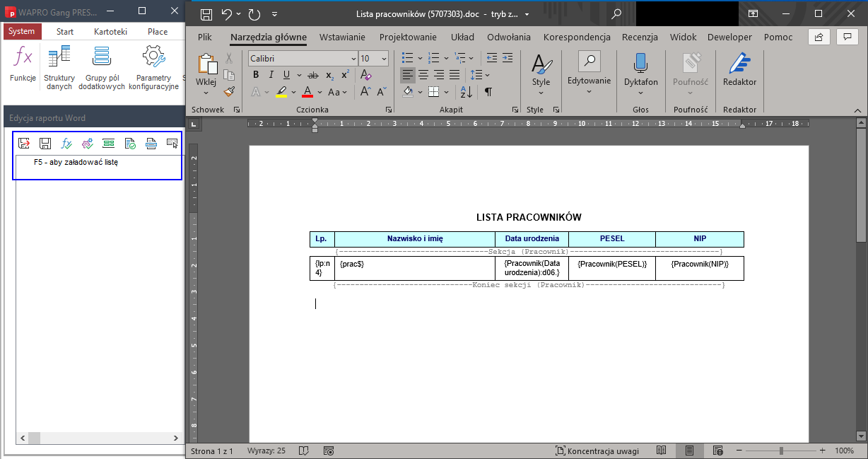Click the document with green checkmark icon
Screen dimensions: 868x459
pos(130,144)
